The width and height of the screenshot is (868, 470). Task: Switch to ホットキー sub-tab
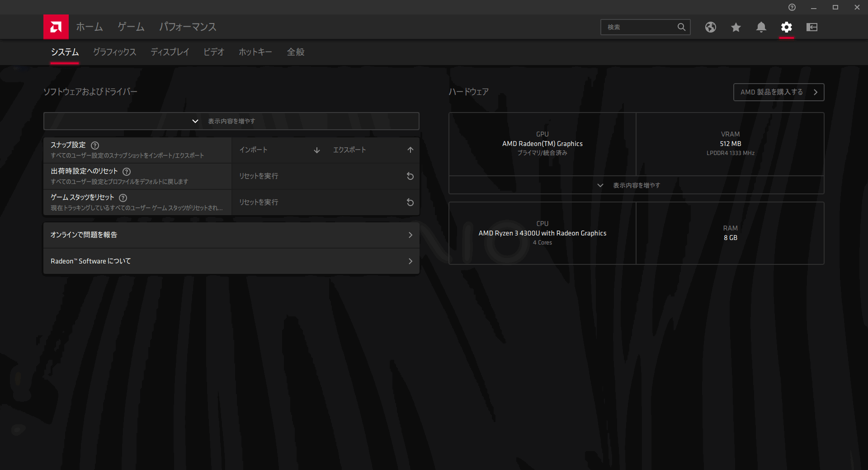(x=255, y=52)
